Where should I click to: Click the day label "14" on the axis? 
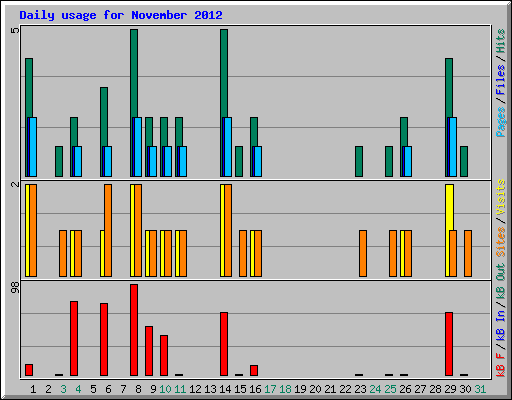coord(225,389)
